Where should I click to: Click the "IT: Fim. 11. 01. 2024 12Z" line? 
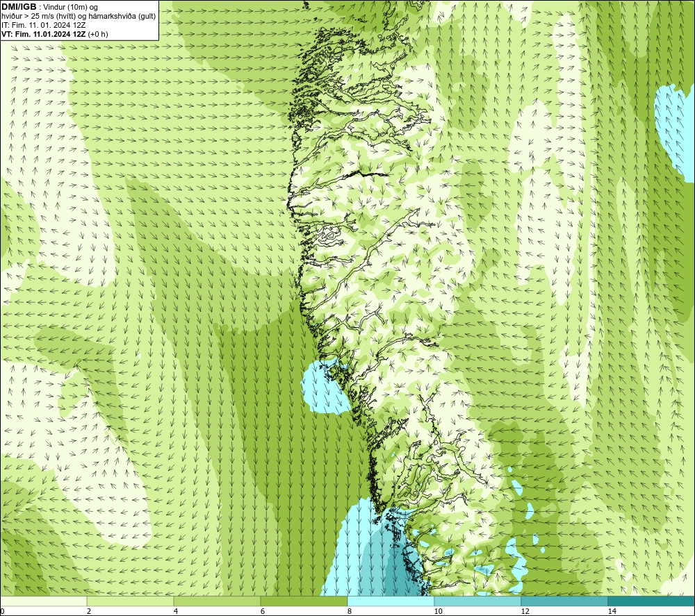pos(43,25)
